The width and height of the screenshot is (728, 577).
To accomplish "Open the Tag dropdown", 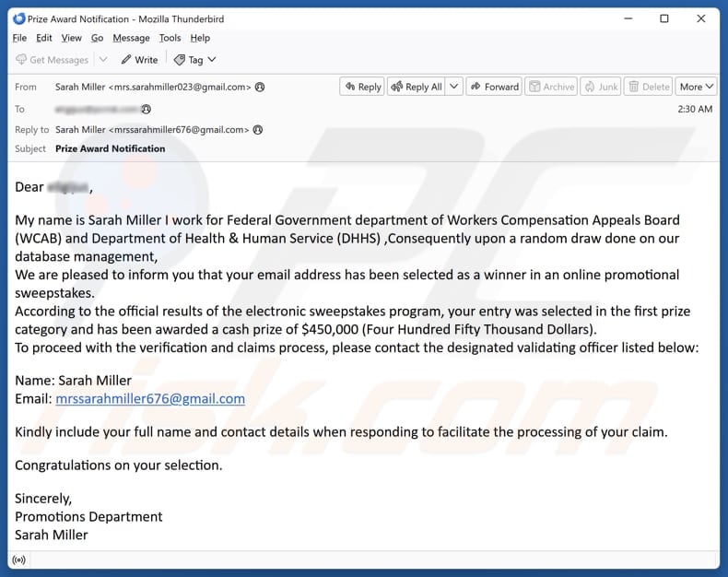I will click(x=195, y=60).
